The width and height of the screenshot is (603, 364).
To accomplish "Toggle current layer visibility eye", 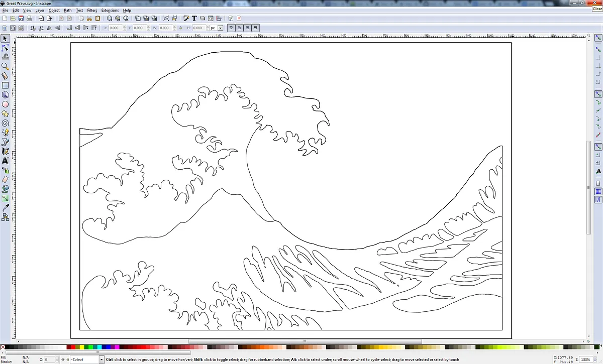I will point(62,359).
